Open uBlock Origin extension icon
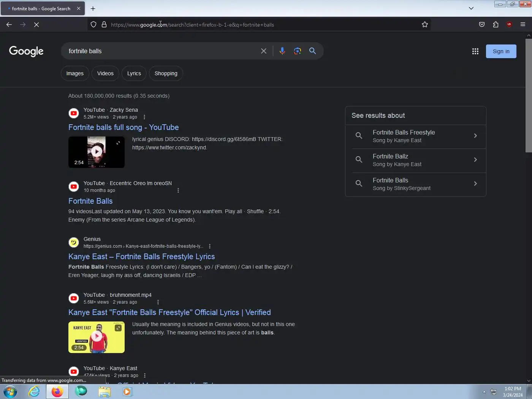Viewport: 532px width, 399px height. 509,25
